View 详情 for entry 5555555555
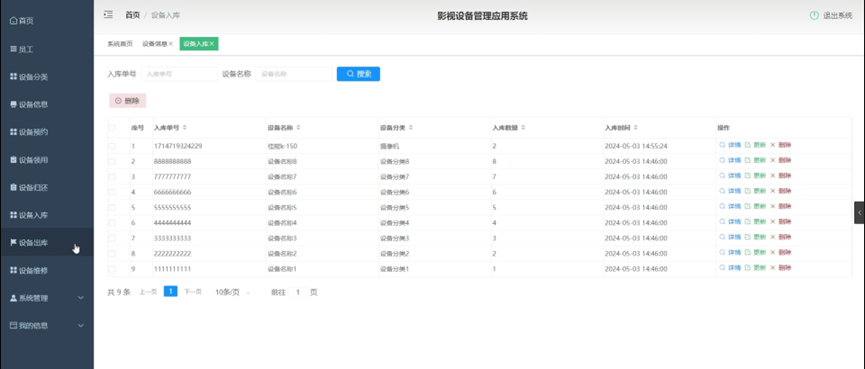Image resolution: width=865 pixels, height=369 pixels. 730,206
